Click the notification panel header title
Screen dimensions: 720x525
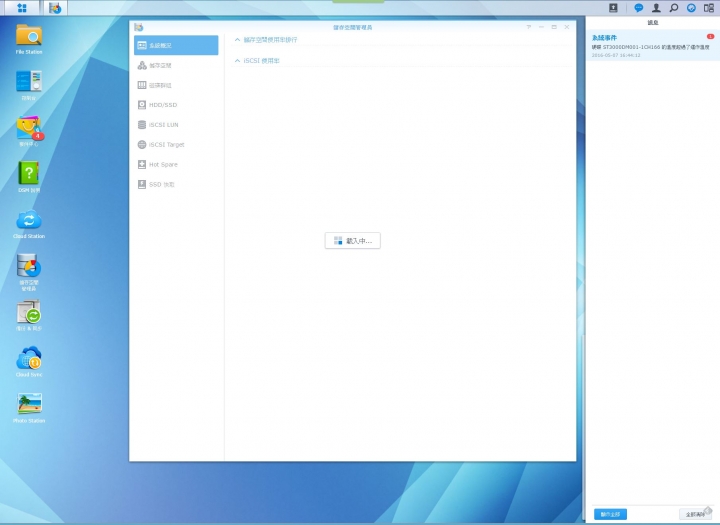point(652,22)
